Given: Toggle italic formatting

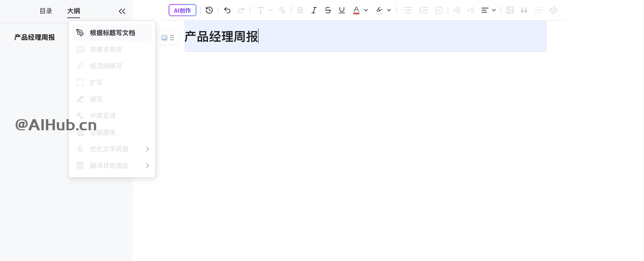Looking at the screenshot, I should 314,10.
